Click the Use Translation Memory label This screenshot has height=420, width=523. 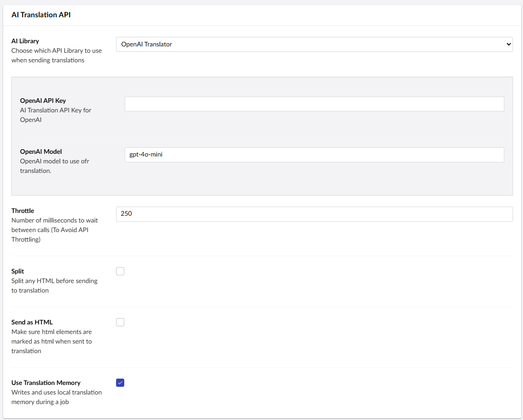(46, 383)
